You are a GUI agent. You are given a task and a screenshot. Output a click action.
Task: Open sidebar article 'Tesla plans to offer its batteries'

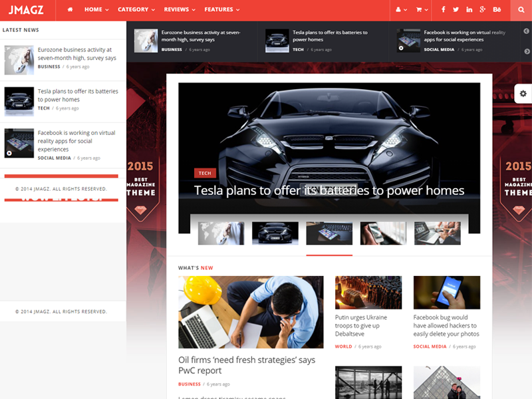[78, 95]
